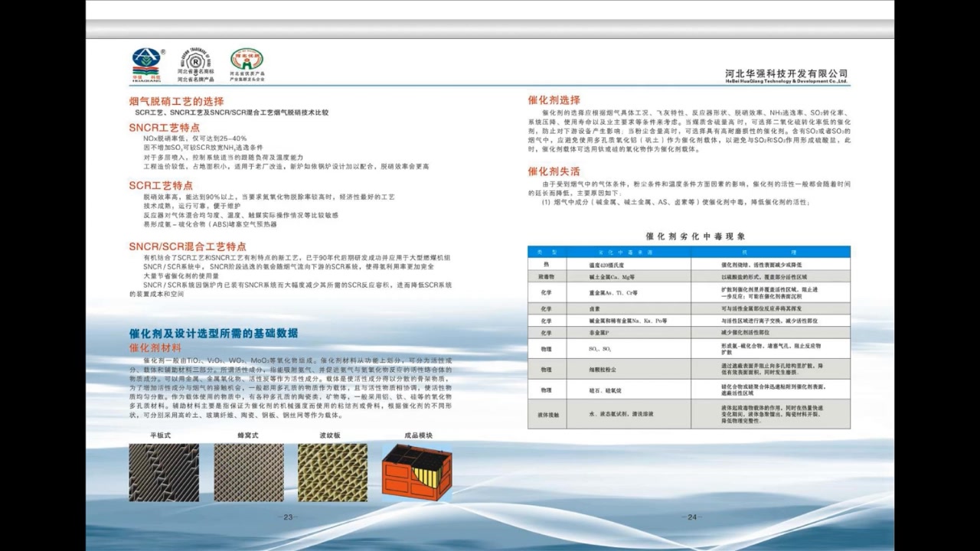Click the HuaQiang company logo
The height and width of the screenshot is (551, 980).
tap(146, 65)
